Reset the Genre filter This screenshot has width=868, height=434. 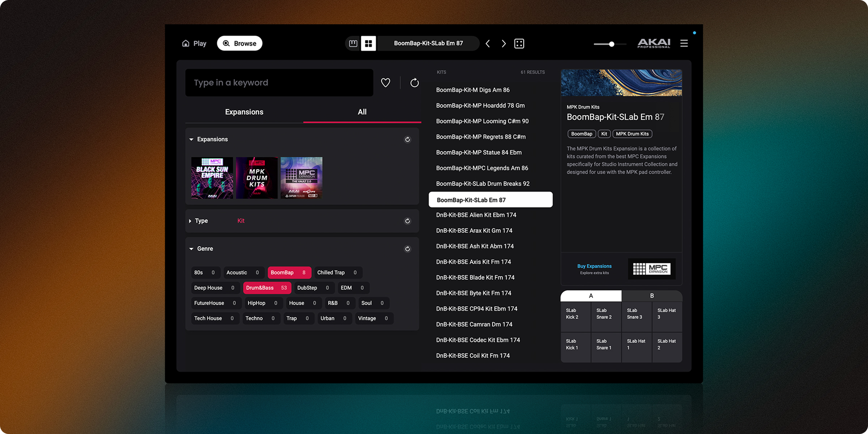tap(408, 249)
